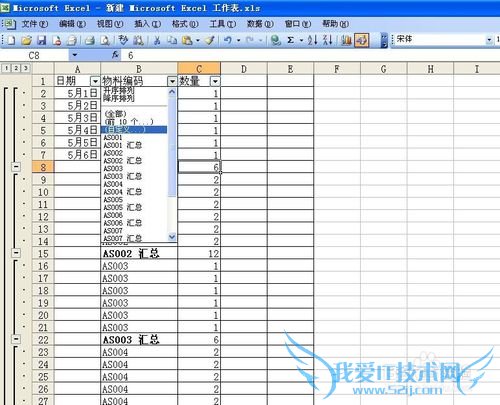This screenshot has height=405, width=500.
Task: Click the font name box showing 宋体
Action: [439, 40]
